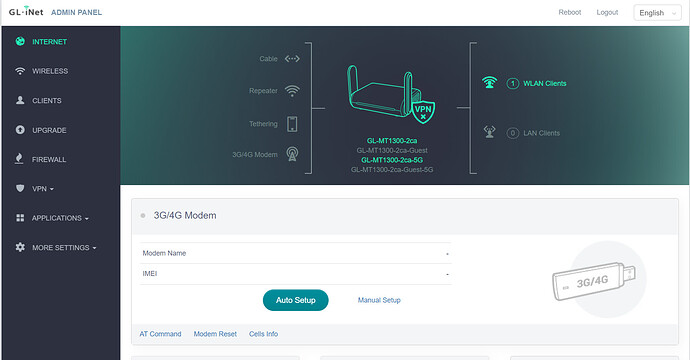The width and height of the screenshot is (690, 360).
Task: Click the IMEI row
Action: pyautogui.click(x=295, y=274)
